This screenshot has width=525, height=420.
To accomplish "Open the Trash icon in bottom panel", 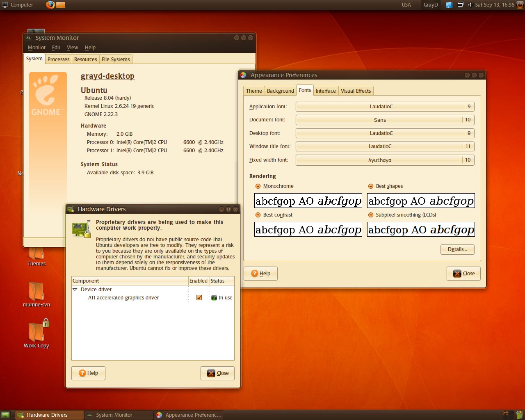I will (520, 415).
